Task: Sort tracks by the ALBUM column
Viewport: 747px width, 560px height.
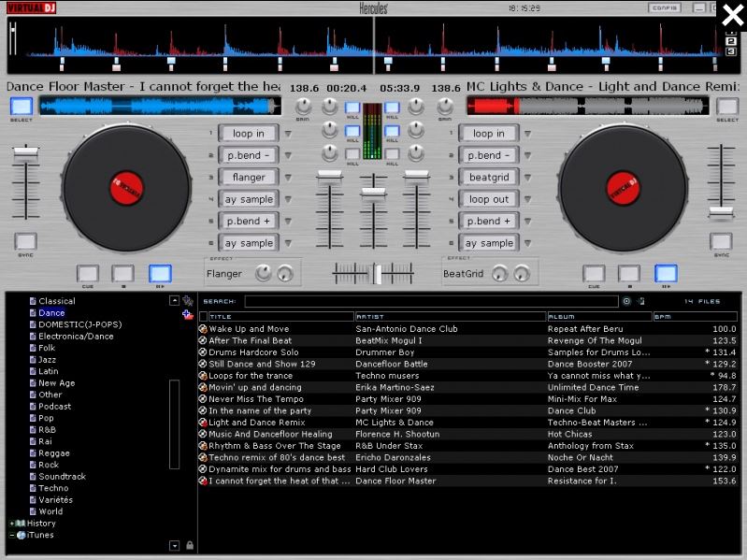Action: (x=599, y=317)
